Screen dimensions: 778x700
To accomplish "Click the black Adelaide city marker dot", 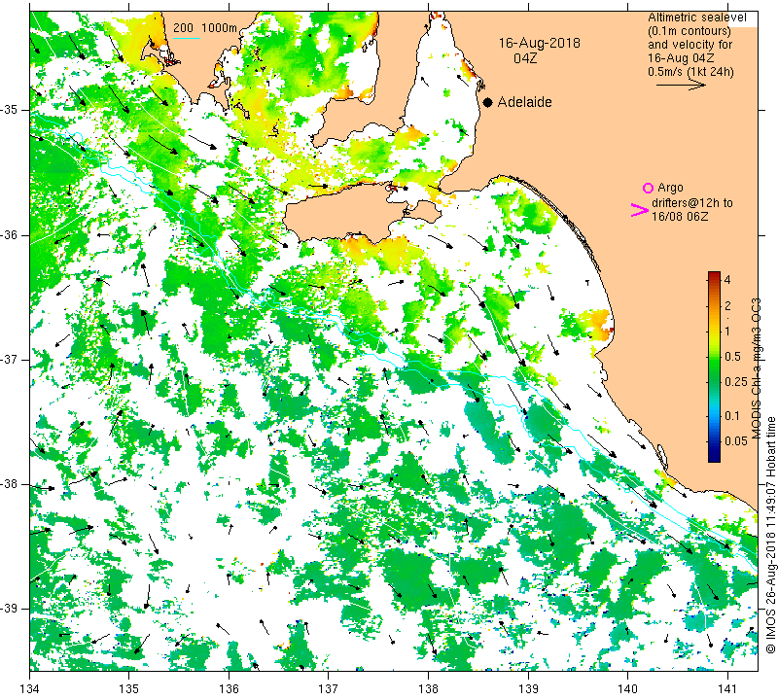I will pyautogui.click(x=488, y=102).
